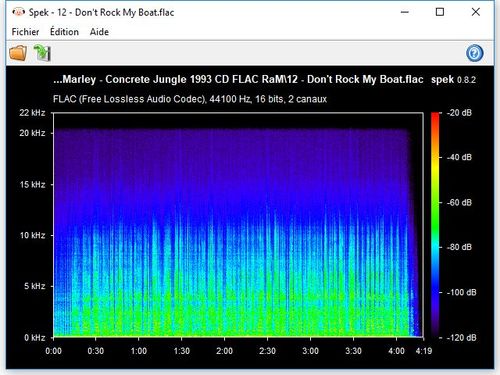Open the Fichier menu
Screen dimensions: 500x375
25,32
